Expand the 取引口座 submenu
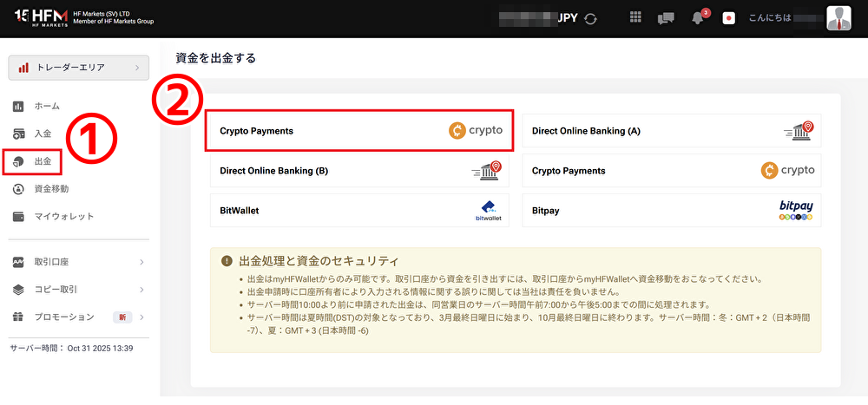 coord(78,262)
